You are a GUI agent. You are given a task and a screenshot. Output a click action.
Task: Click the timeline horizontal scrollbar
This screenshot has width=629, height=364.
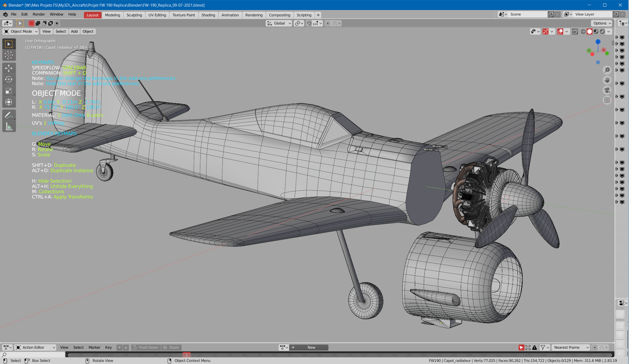pos(340,355)
